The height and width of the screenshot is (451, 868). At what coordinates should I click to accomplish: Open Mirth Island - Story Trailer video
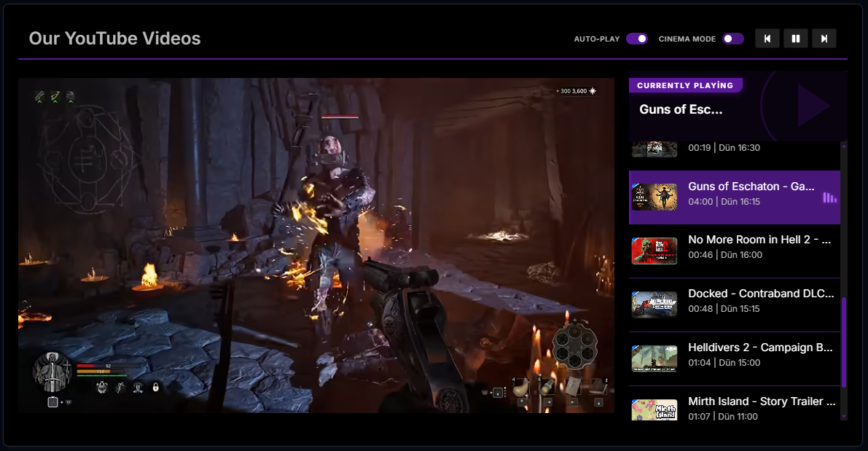tap(735, 404)
